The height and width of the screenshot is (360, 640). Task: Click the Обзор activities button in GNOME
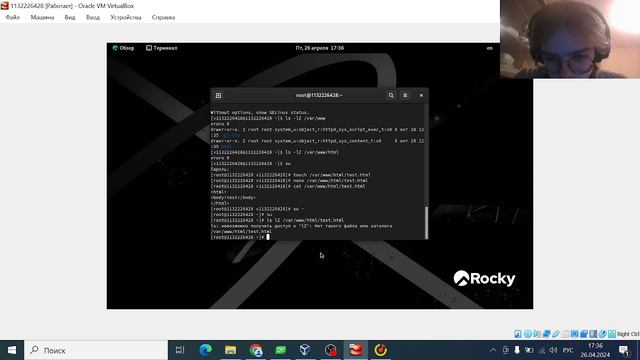pos(123,48)
